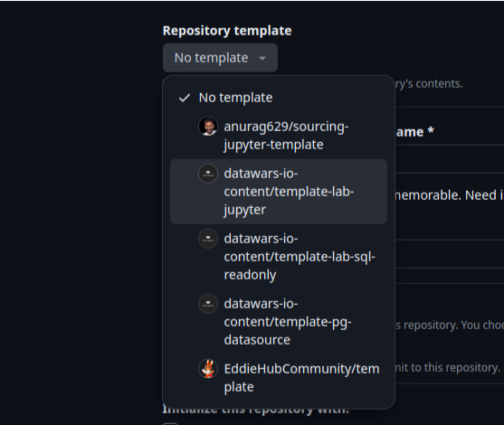The width and height of the screenshot is (504, 425).
Task: Click avatar icon beside template-pg-datasource
Action: (x=208, y=304)
